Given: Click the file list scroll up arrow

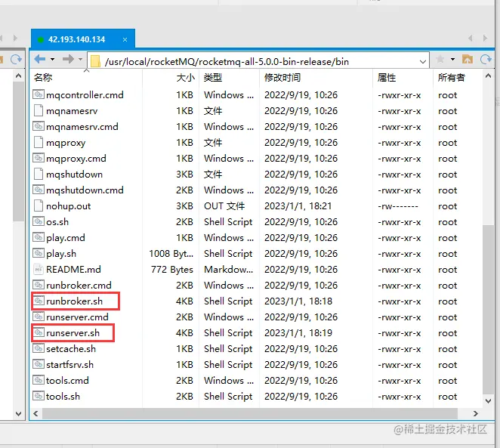Looking at the screenshot, I should pos(488,76).
